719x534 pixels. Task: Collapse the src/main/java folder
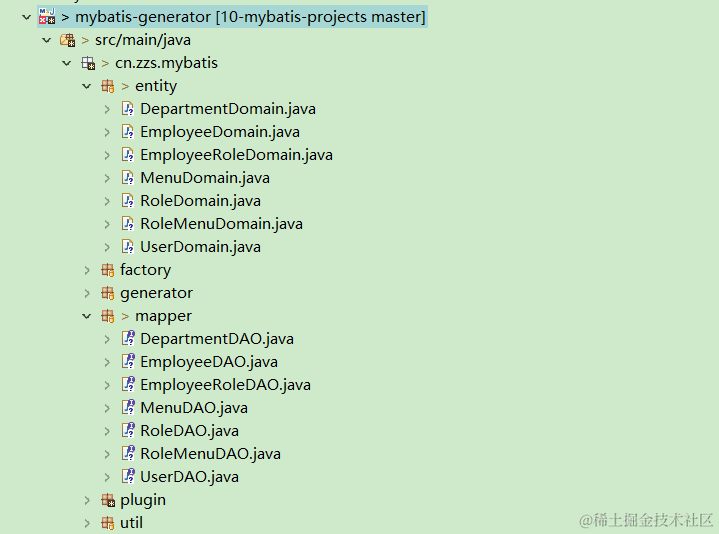point(47,40)
